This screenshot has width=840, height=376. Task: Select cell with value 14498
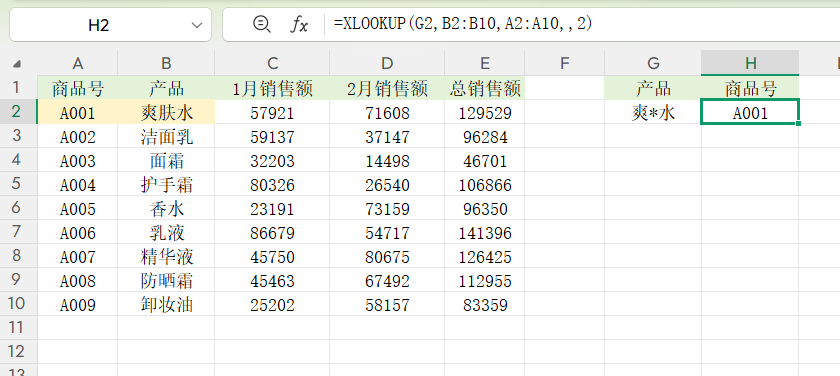click(387, 160)
